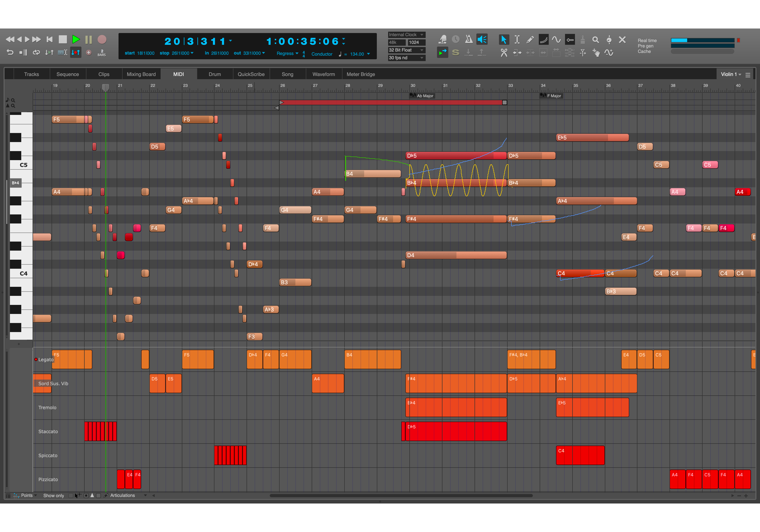Toggle the audible mode speaker icon
760x532 pixels.
482,39
